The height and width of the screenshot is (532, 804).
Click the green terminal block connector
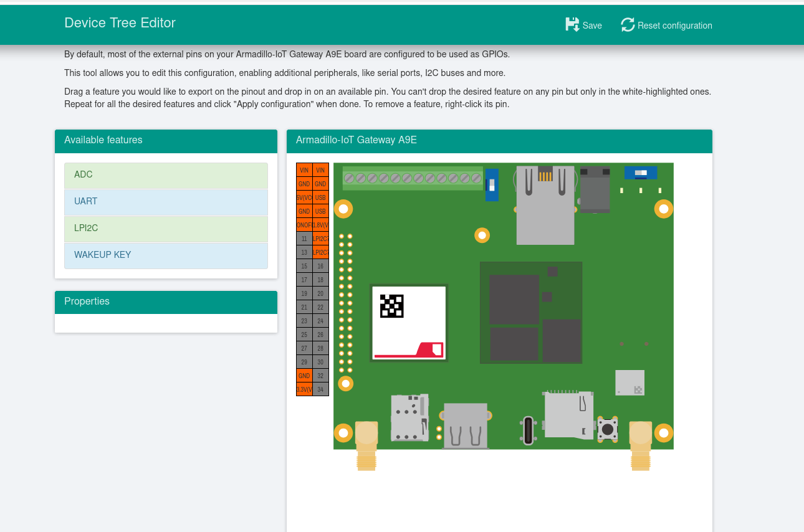(413, 178)
